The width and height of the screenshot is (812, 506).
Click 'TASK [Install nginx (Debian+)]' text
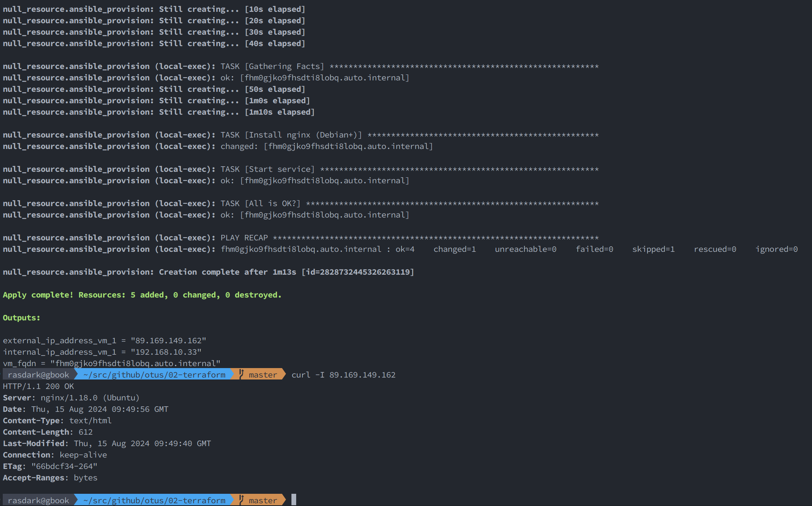(x=291, y=135)
